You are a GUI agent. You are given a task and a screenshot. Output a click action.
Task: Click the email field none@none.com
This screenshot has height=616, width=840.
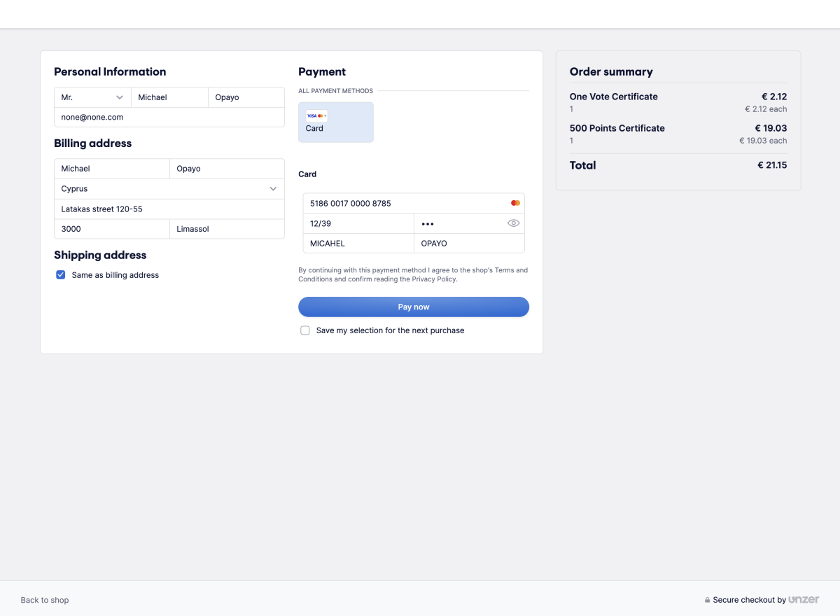coord(169,118)
